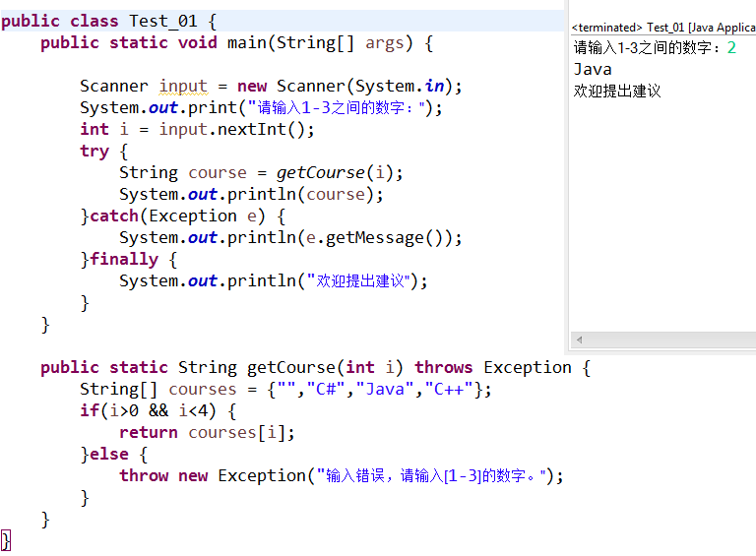The height and width of the screenshot is (556, 756).
Task: Click the 'new Scanner(System.in)' expression
Action: 345,87
